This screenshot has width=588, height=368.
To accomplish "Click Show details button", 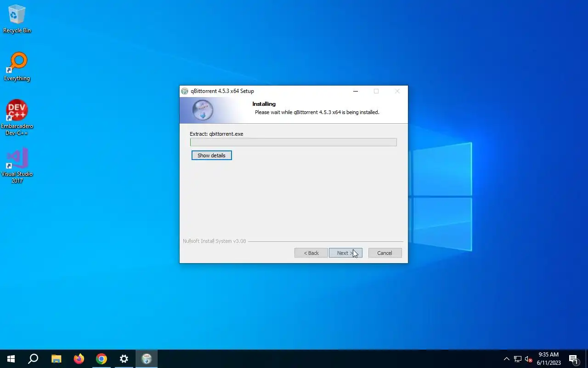I will coord(211,155).
